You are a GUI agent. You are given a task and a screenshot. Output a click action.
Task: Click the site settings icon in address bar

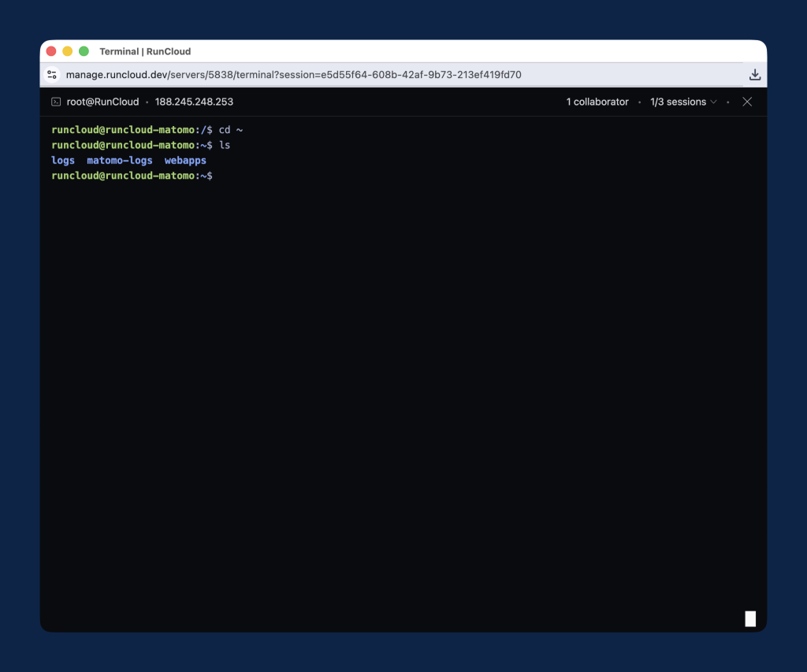(x=52, y=75)
